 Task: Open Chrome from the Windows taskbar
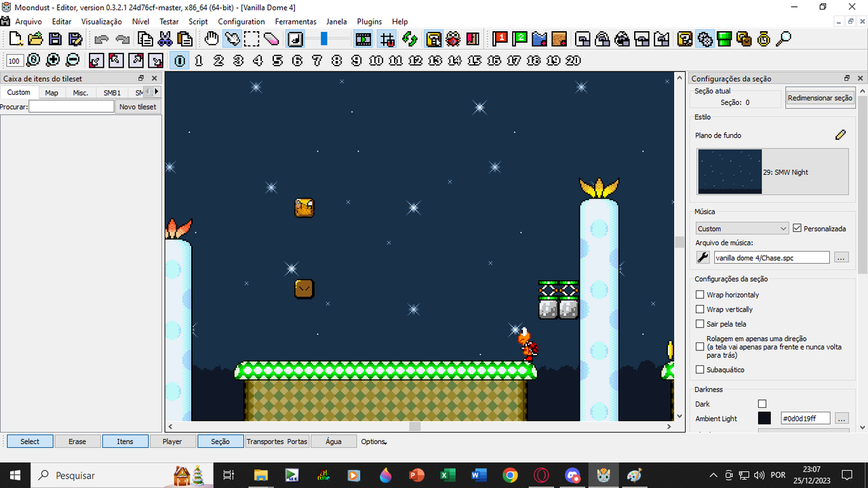[510, 475]
